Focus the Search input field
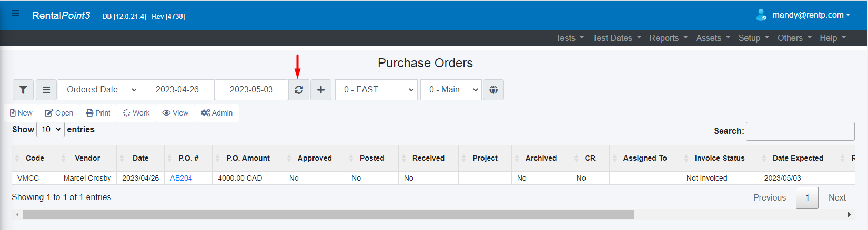868x230 pixels. (800, 131)
